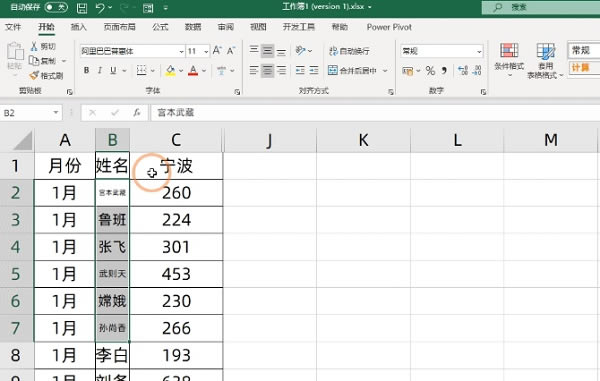Click the cell borders icon

point(142,70)
